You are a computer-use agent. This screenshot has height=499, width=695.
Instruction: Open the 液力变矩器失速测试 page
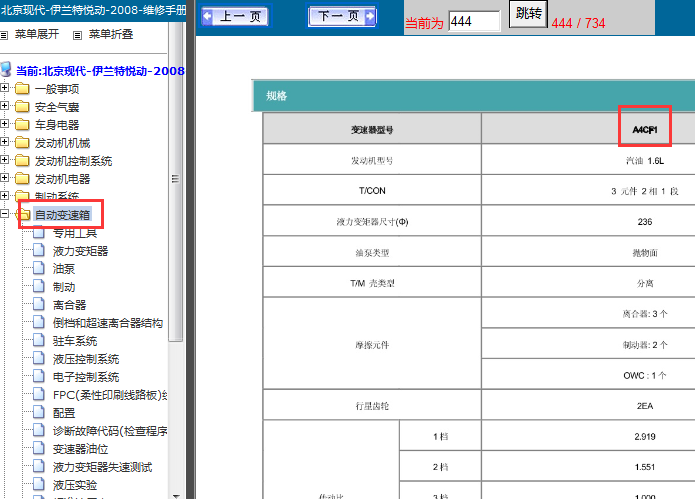pyautogui.click(x=102, y=467)
